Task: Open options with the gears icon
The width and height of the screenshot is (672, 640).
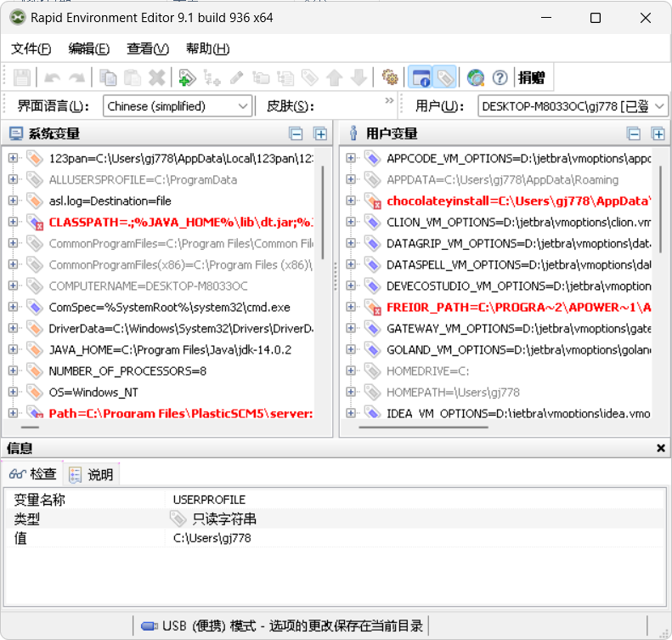Action: tap(390, 77)
